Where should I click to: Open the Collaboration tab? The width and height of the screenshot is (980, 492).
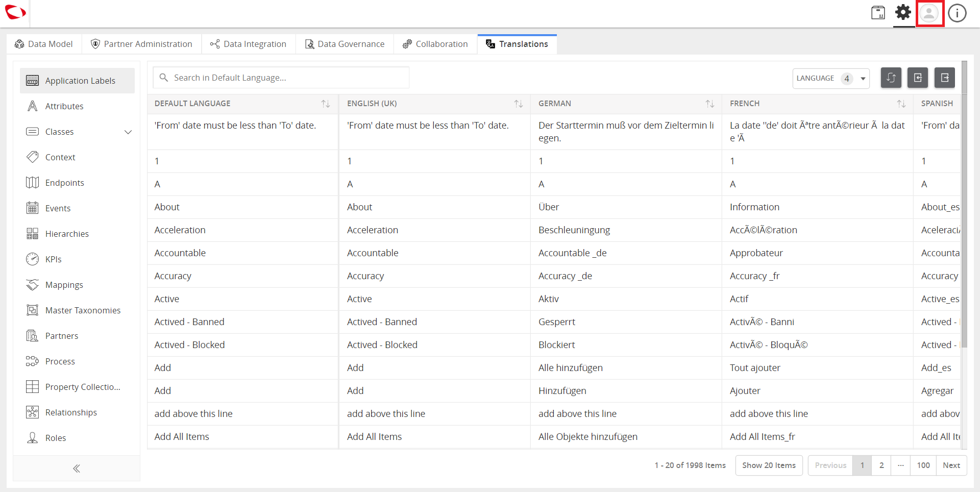[435, 44]
